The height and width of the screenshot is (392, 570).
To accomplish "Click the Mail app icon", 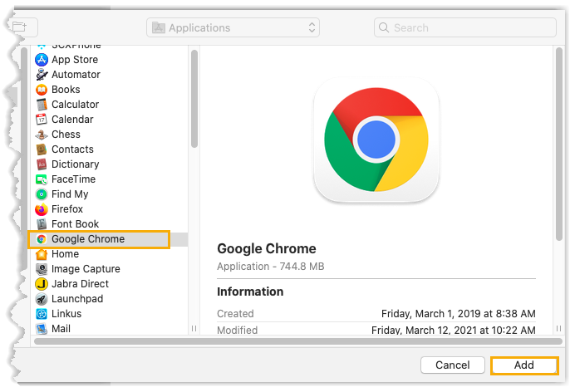I will [42, 329].
